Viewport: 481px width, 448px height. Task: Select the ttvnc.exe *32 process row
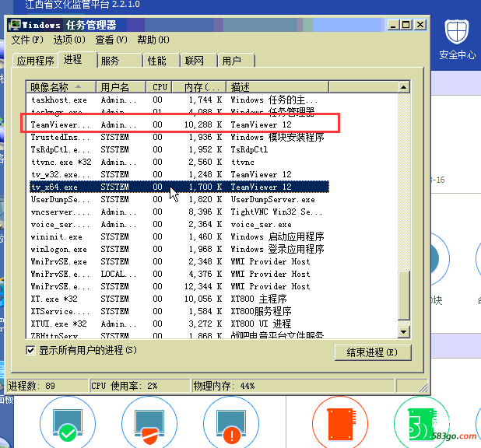coord(179,163)
